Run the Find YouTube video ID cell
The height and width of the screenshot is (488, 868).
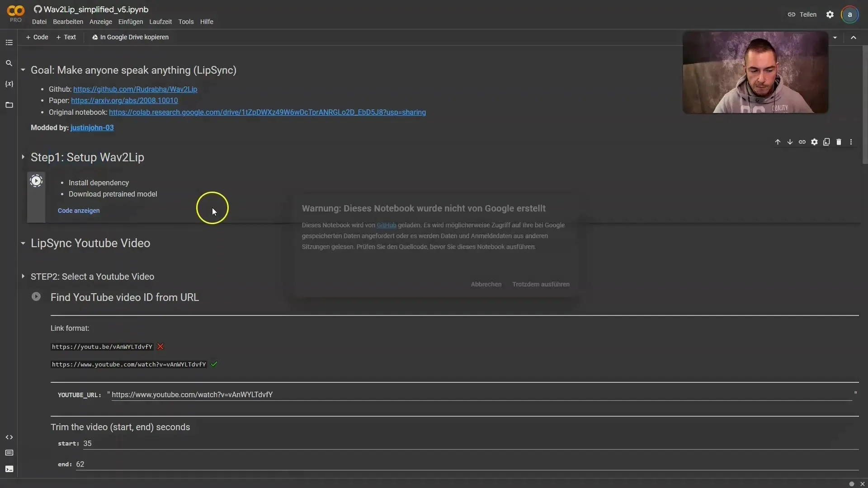pyautogui.click(x=36, y=297)
